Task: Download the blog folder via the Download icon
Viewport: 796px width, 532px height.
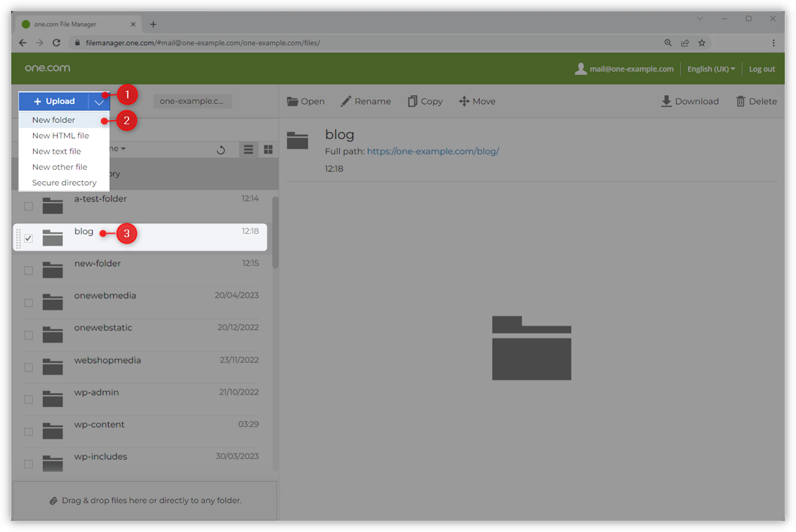Action: click(665, 101)
